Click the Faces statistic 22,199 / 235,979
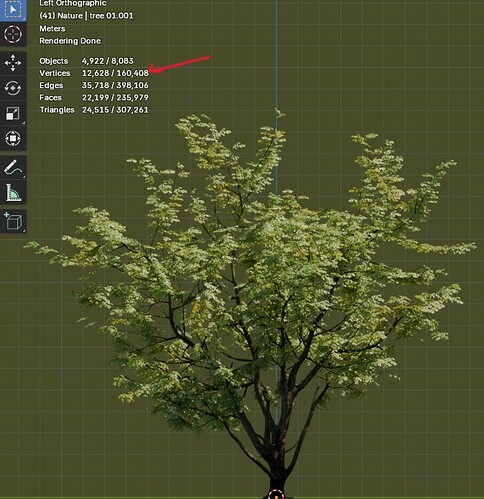Screen dimensions: 484x499 click(x=115, y=98)
